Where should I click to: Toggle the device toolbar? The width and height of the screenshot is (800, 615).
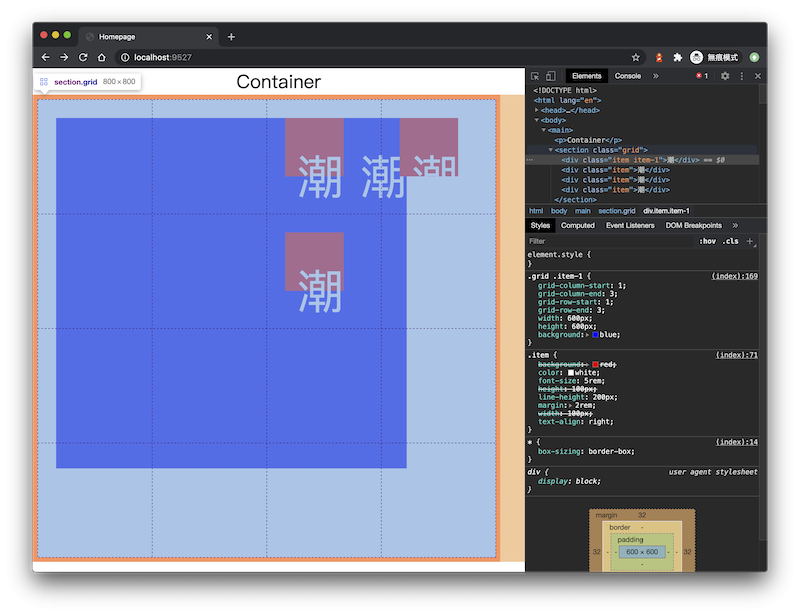pos(551,76)
